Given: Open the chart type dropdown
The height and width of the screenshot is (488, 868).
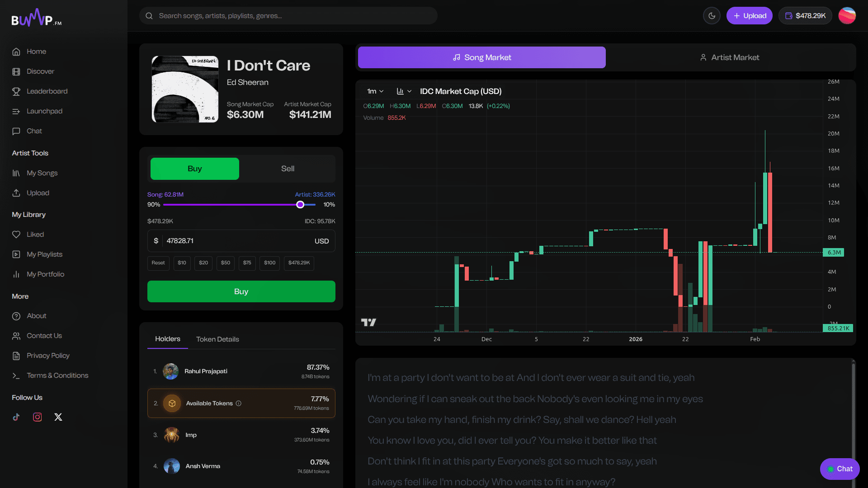Looking at the screenshot, I should coord(404,91).
